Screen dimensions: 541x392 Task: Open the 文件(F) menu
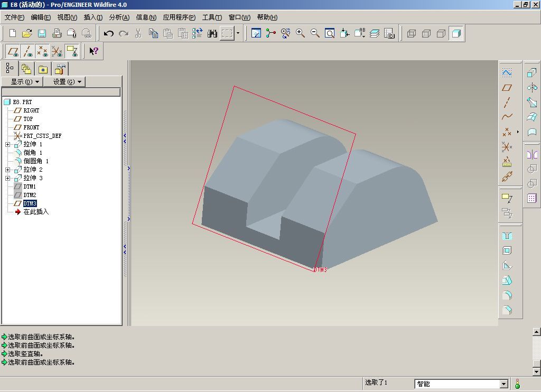click(x=14, y=17)
